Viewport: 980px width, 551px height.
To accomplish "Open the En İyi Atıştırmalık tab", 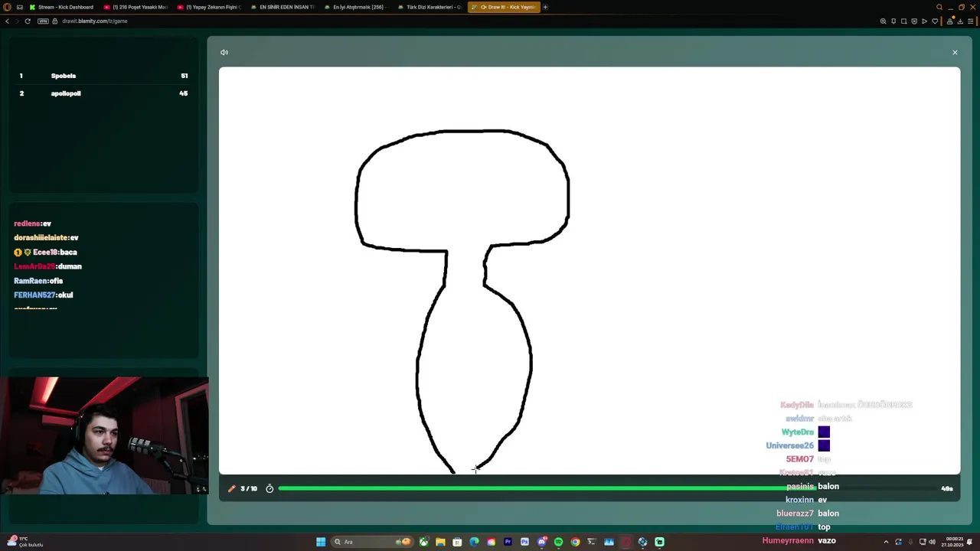I will (356, 7).
